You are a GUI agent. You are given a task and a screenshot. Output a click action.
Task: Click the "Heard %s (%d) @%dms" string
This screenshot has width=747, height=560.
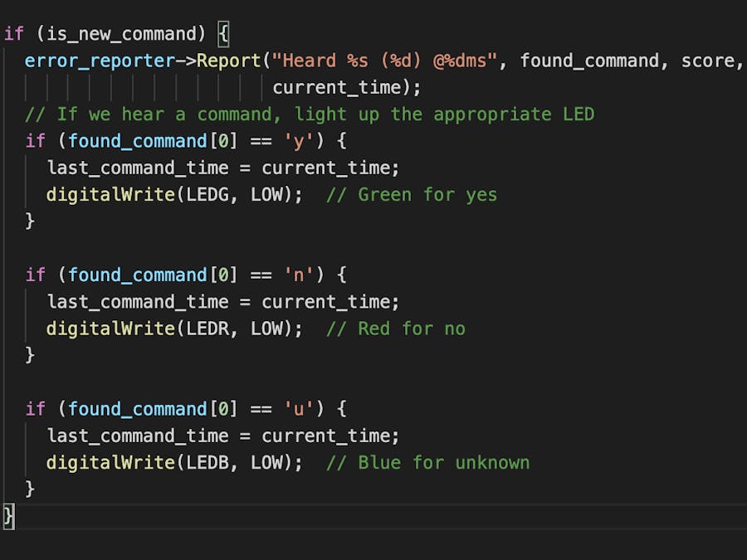(x=384, y=61)
